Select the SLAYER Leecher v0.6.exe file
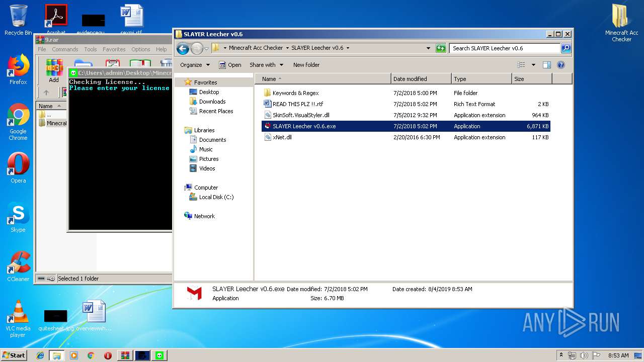This screenshot has width=644, height=362. point(406,126)
